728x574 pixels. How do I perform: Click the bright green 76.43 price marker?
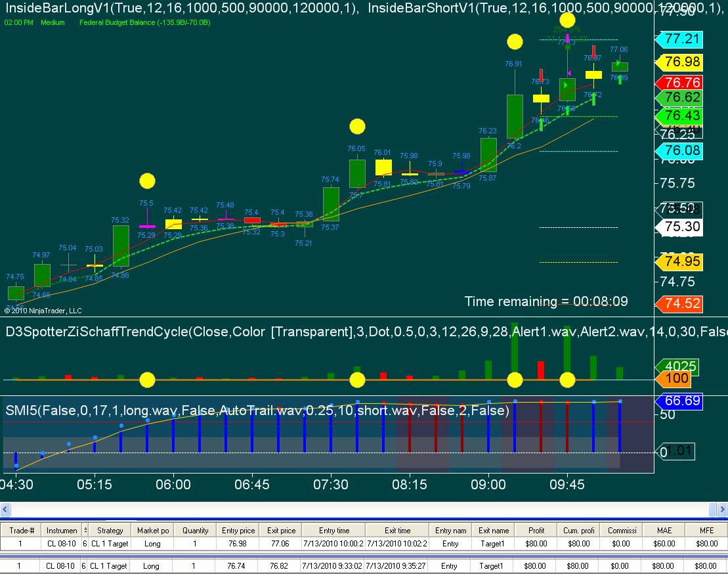click(679, 116)
